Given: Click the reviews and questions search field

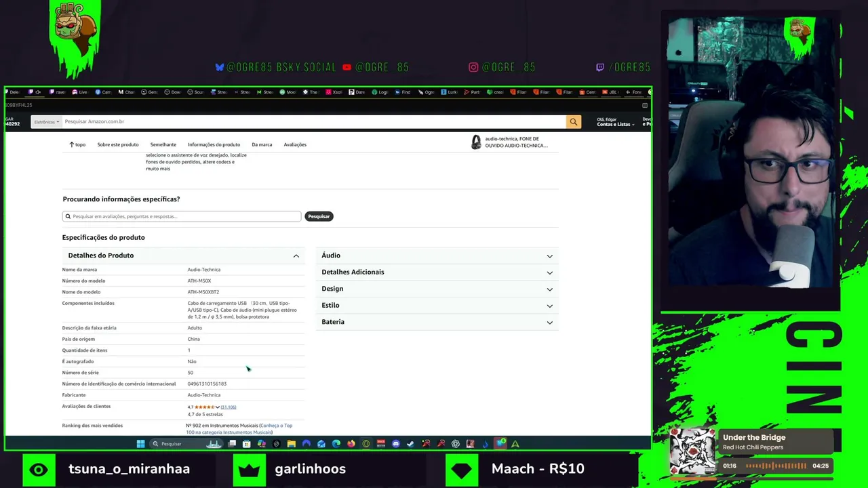Looking at the screenshot, I should (x=182, y=216).
